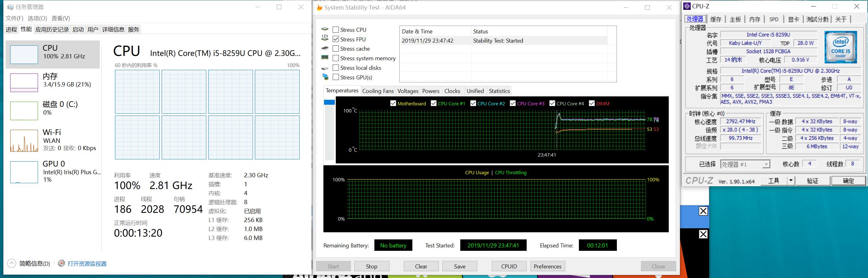Uncheck the Stress FPU checkbox

coord(335,39)
